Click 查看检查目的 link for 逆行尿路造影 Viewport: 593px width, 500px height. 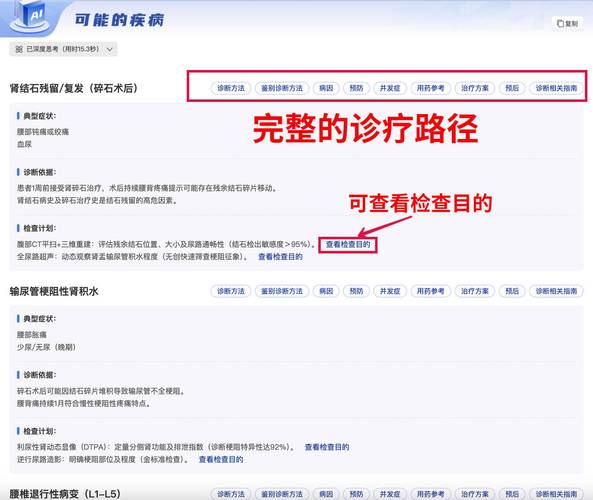[221, 460]
